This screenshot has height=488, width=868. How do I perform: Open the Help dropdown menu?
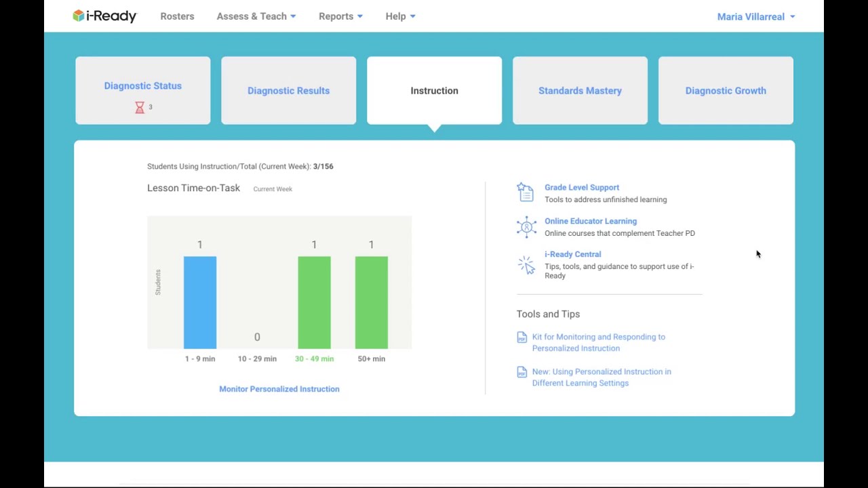pos(400,16)
